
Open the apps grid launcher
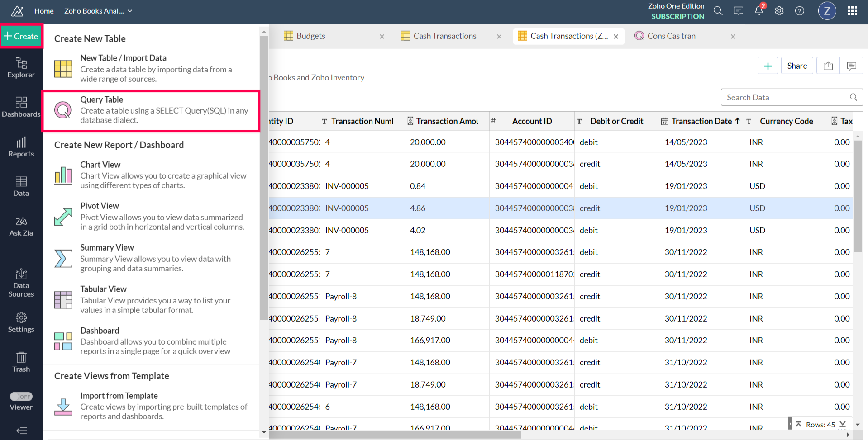click(x=853, y=11)
